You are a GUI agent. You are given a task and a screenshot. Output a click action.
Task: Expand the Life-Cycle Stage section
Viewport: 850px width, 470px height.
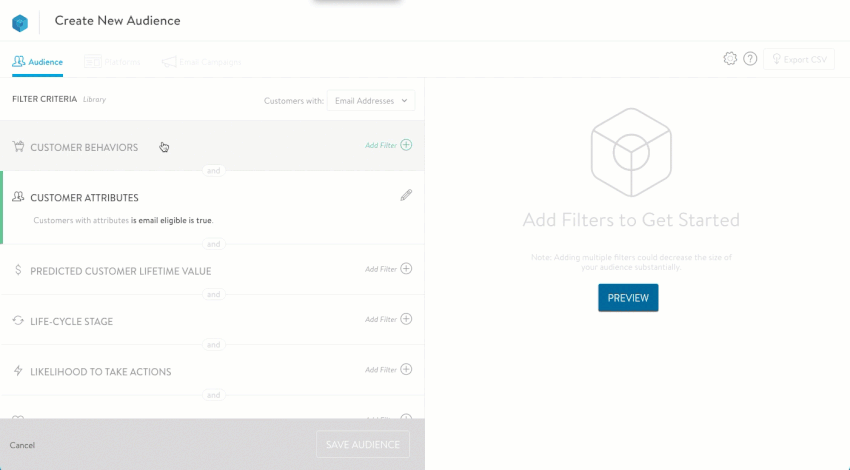[x=71, y=322]
